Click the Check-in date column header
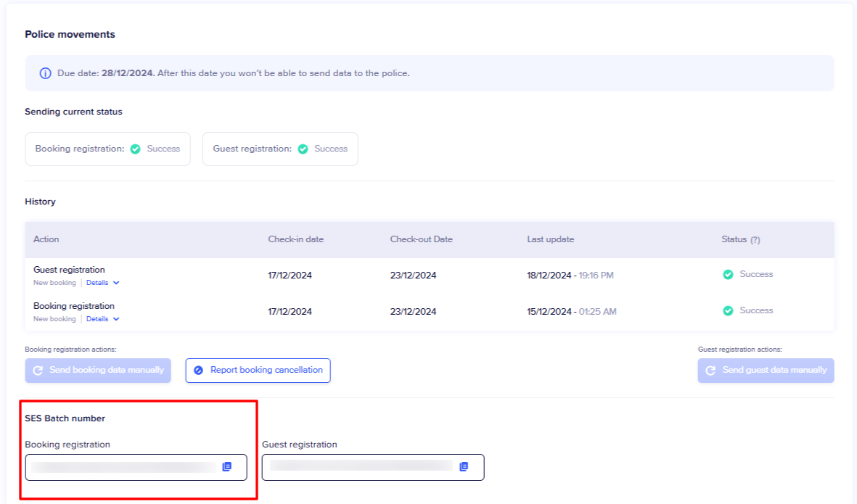Screen dimensions: 857x504 click(x=295, y=239)
